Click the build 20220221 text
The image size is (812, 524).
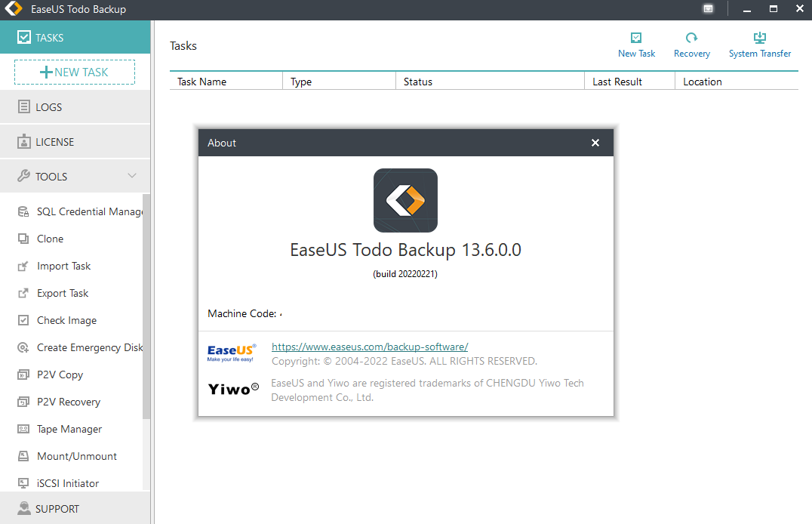[405, 273]
